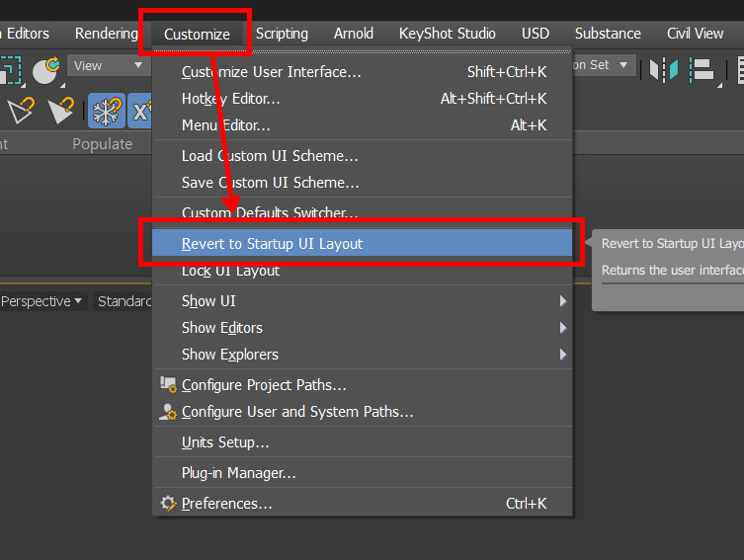Click the user-with-gear icon for System Paths
The width and height of the screenshot is (744, 560).
coord(168,412)
